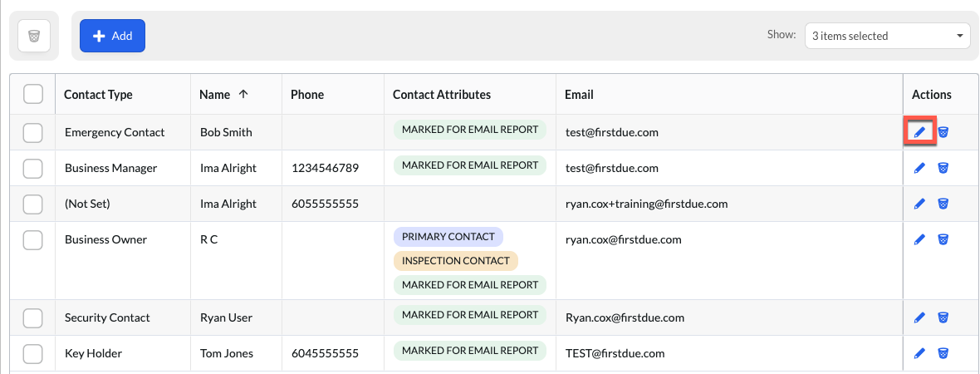Click the ryan.cox+training@firstdue.com email
Screen dimensions: 980x374
(646, 204)
